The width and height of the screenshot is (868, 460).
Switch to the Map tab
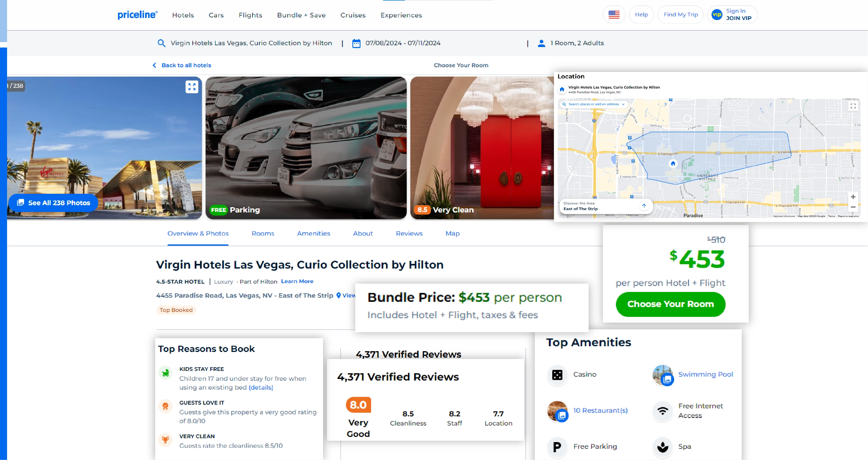pos(452,233)
